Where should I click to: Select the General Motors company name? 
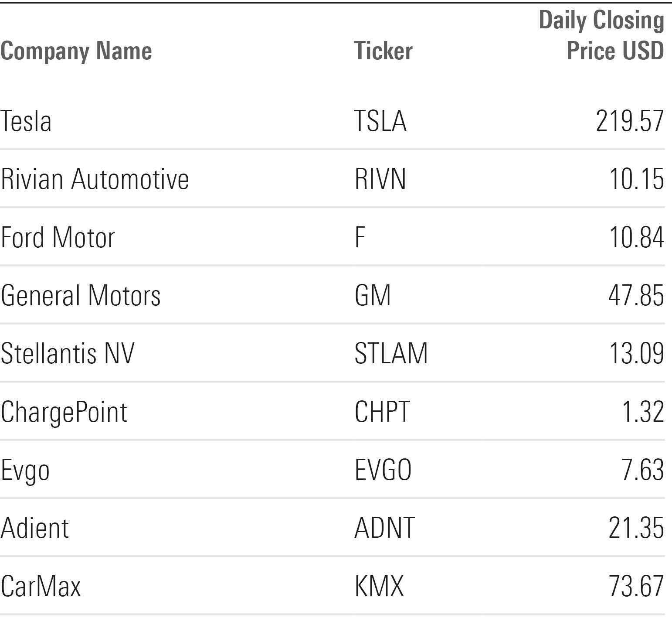pyautogui.click(x=81, y=295)
